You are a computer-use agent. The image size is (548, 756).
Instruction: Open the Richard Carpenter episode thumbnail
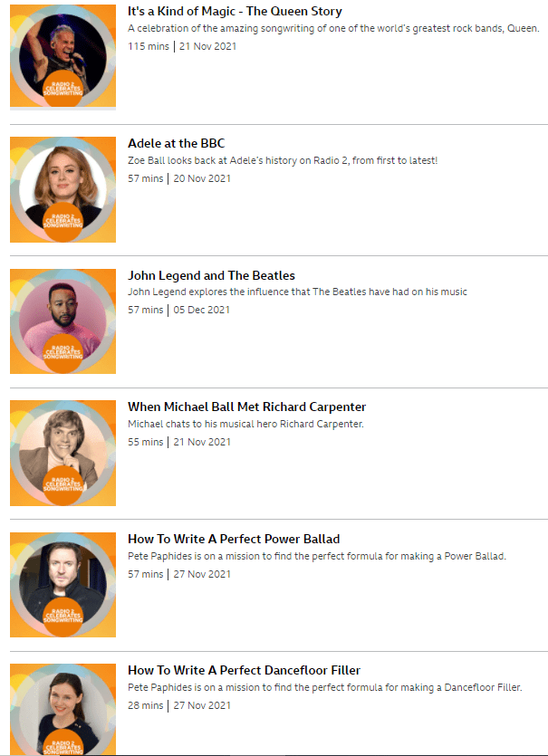click(62, 453)
